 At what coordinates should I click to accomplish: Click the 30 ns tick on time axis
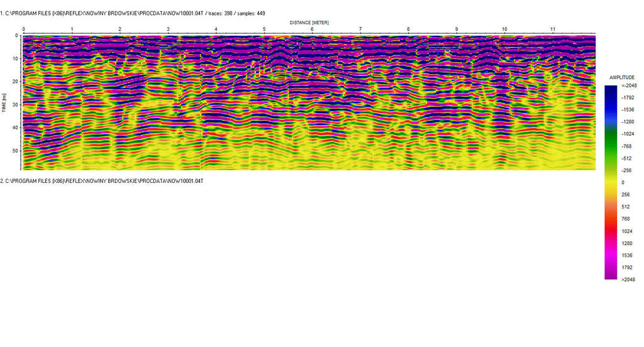click(x=14, y=104)
